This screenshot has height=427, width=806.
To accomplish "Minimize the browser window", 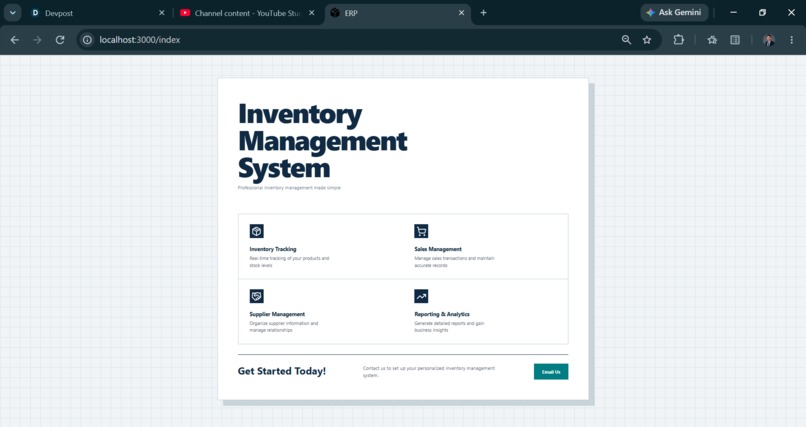I will (x=734, y=12).
